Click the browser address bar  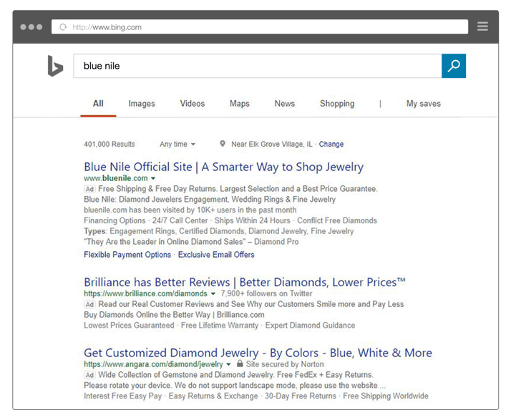coord(260,26)
